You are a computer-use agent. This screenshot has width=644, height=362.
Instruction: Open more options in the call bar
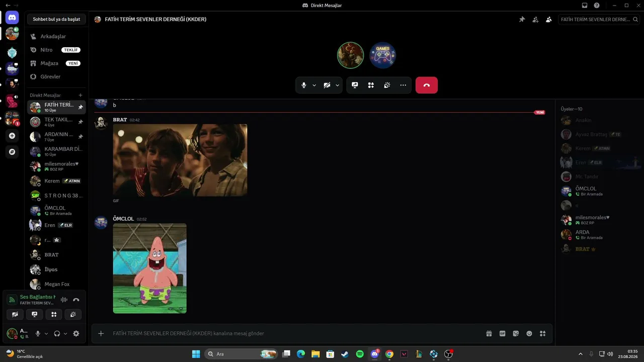pos(403,85)
